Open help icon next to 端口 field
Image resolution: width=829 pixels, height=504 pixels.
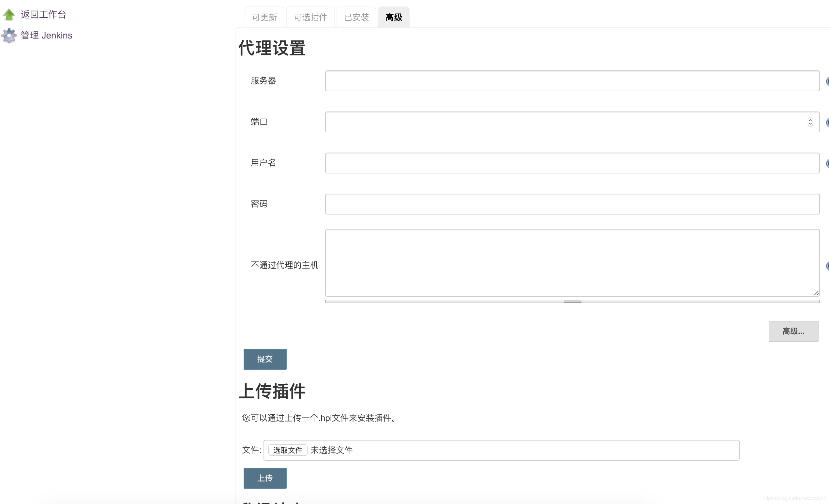point(827,122)
